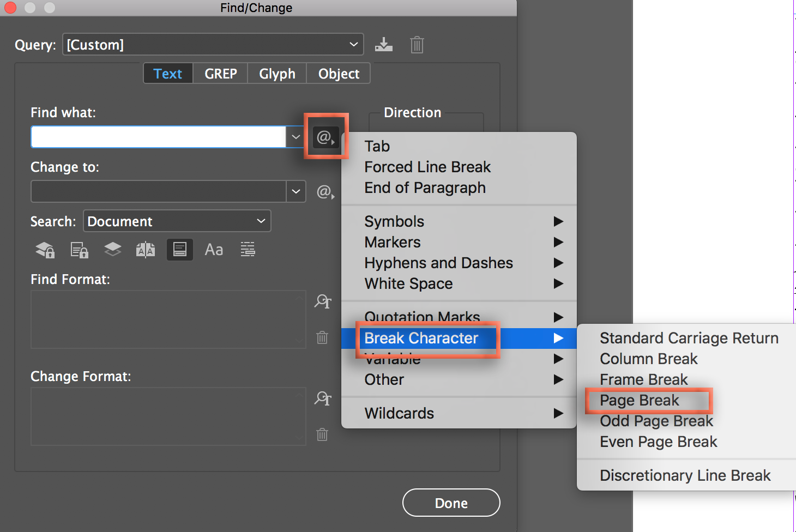Click the Save Query icon
The height and width of the screenshot is (532, 796).
pos(384,44)
